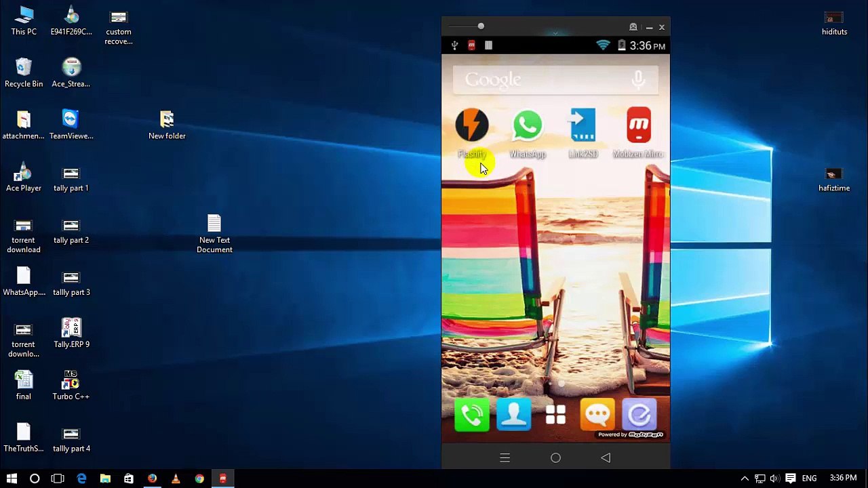Click the Google search bar on phone
The image size is (868, 488).
point(555,80)
